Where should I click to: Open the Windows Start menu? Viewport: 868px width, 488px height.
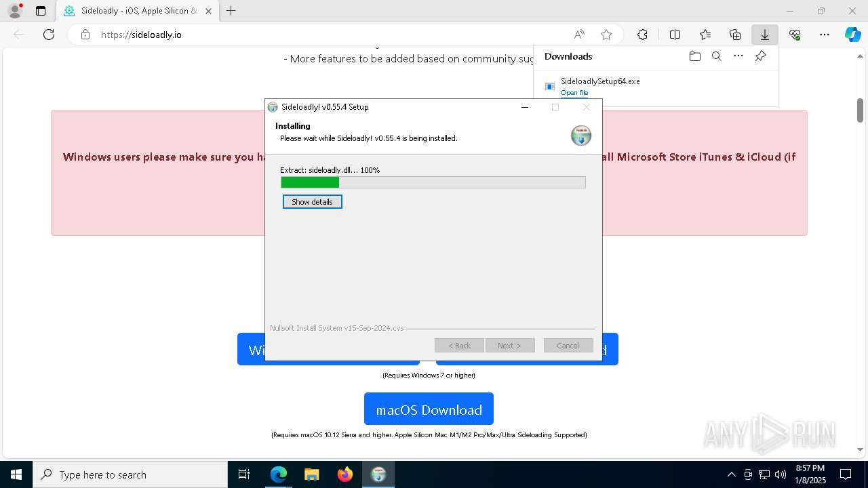click(x=16, y=474)
